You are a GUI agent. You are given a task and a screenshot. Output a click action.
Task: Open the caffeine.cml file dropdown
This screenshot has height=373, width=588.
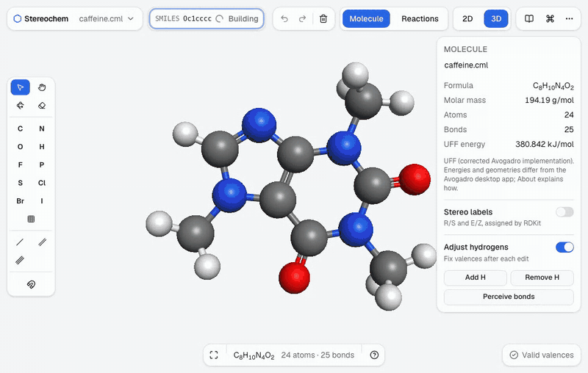(106, 19)
